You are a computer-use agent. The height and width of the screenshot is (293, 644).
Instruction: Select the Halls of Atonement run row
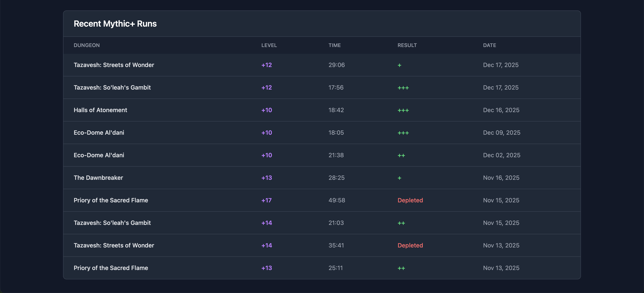(x=100, y=110)
